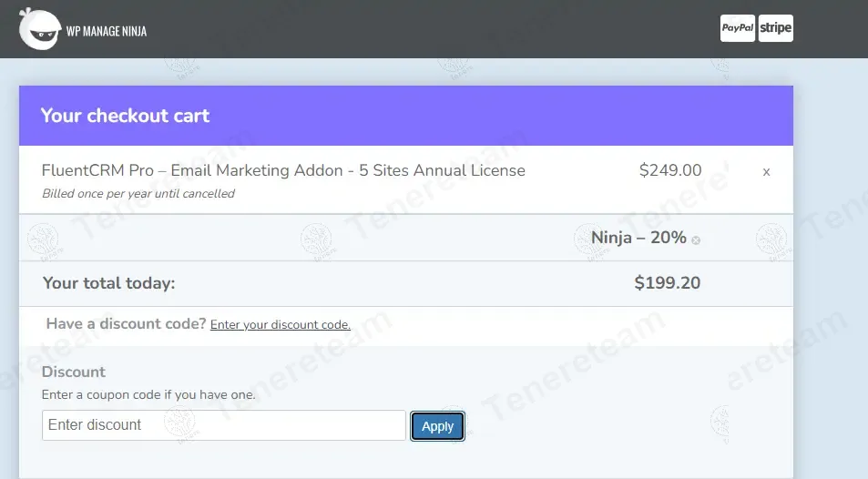Viewport: 868px width, 479px height.
Task: Click the 'Ninja – 20%' discount label
Action: (638, 238)
